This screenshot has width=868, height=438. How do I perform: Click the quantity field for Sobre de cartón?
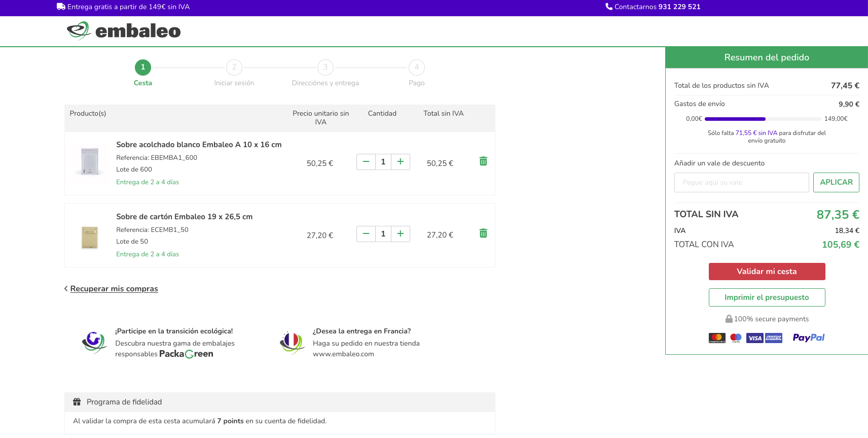[x=383, y=234]
